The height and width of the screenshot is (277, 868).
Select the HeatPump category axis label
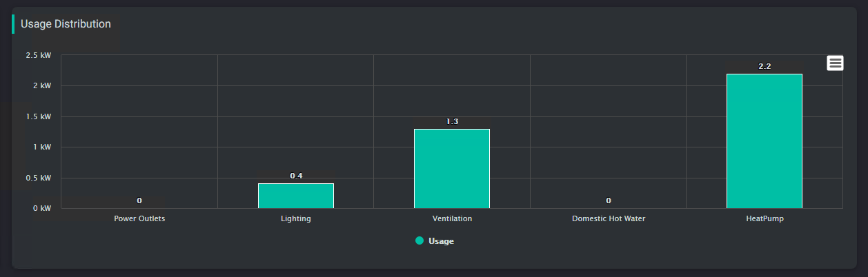point(765,218)
